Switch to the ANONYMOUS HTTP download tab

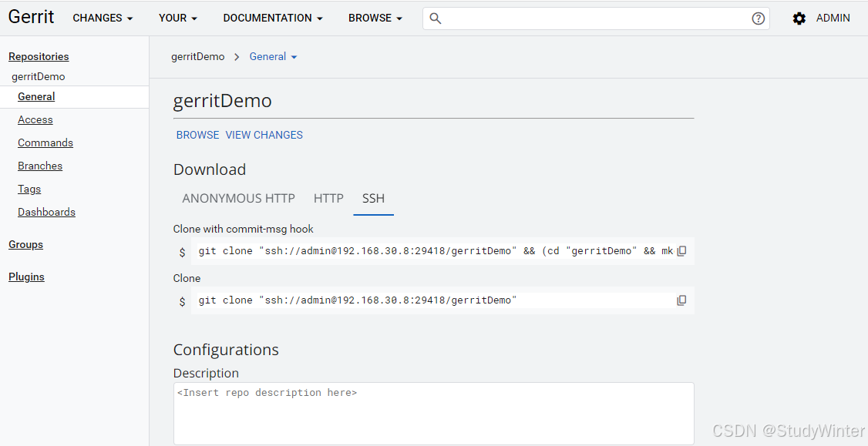[238, 198]
